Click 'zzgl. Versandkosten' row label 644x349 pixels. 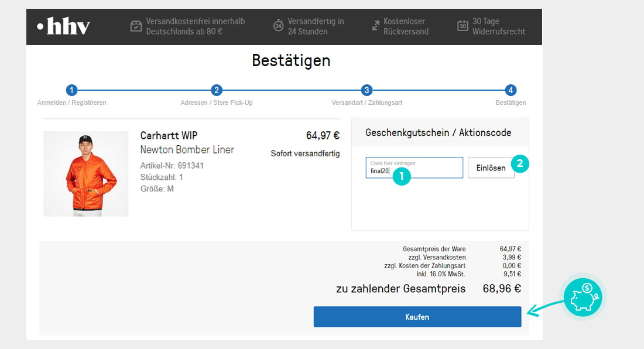pos(437,258)
